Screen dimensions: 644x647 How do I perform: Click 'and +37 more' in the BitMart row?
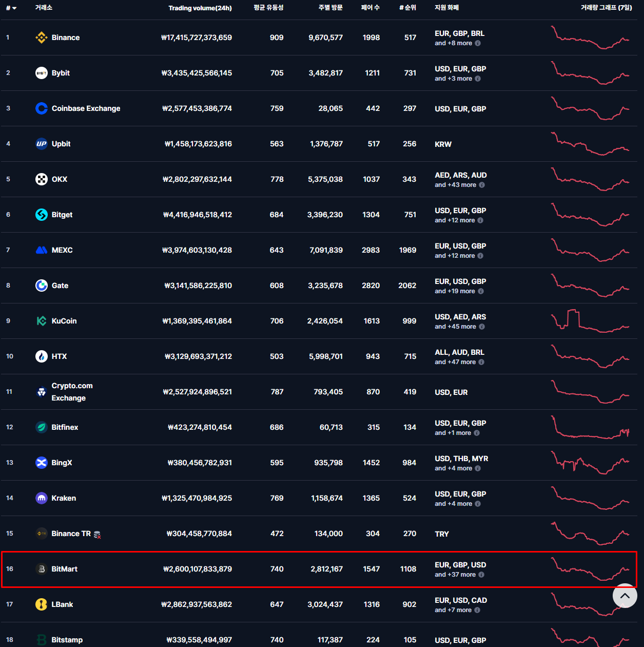tap(455, 575)
